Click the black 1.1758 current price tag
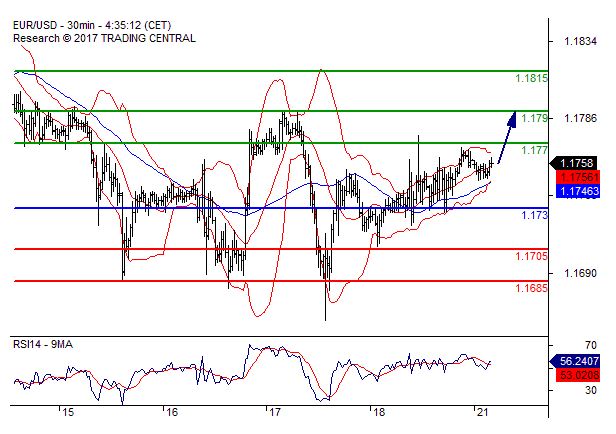Viewport: 616px width, 434px height. point(574,163)
